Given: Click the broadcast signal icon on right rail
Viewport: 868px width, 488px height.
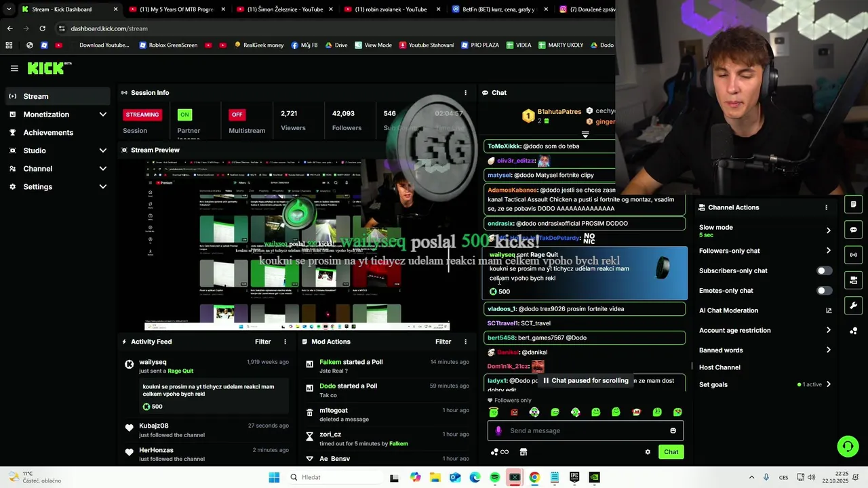Looking at the screenshot, I should (854, 255).
